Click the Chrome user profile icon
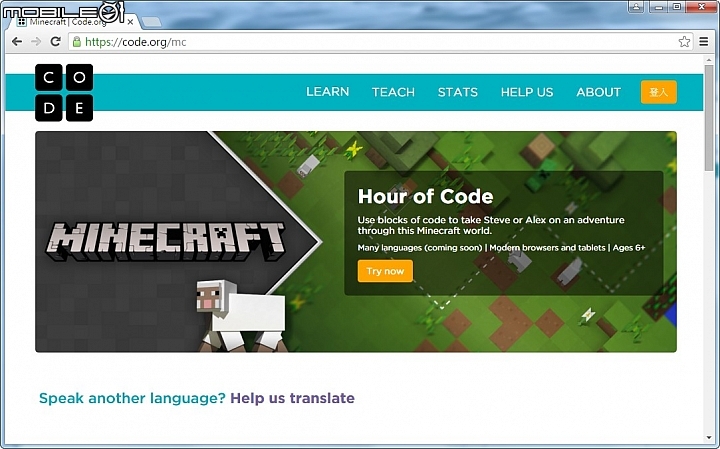Image resolution: width=720 pixels, height=449 pixels. coord(636,6)
